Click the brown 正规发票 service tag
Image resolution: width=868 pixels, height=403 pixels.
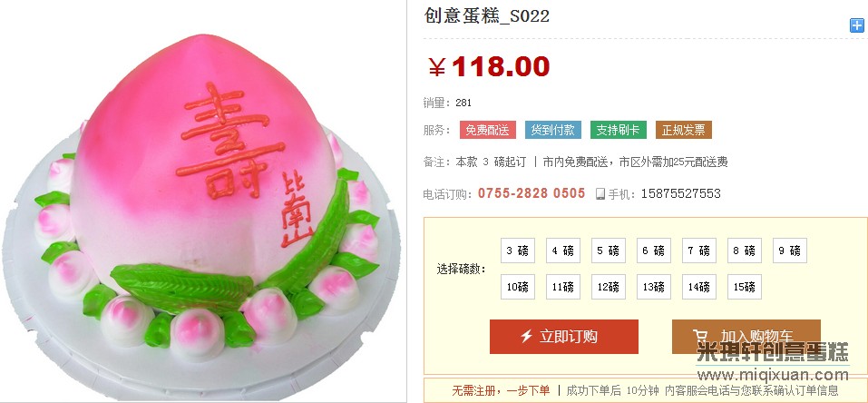684,131
